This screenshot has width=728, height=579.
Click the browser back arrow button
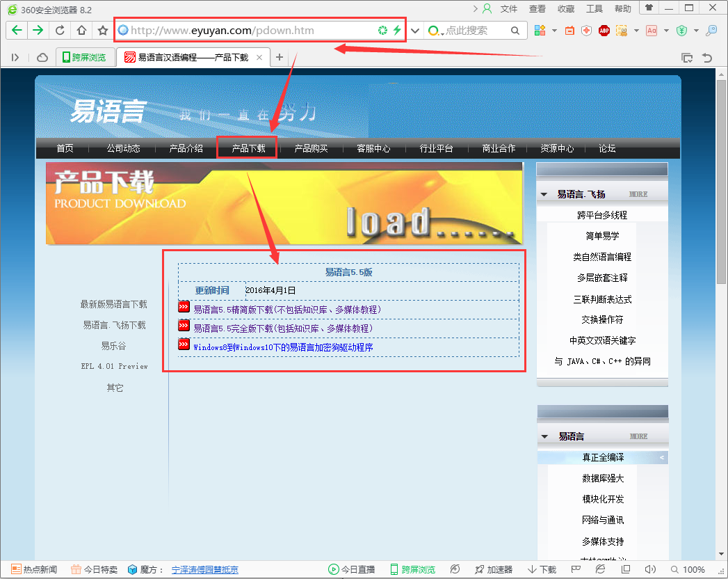[x=17, y=31]
